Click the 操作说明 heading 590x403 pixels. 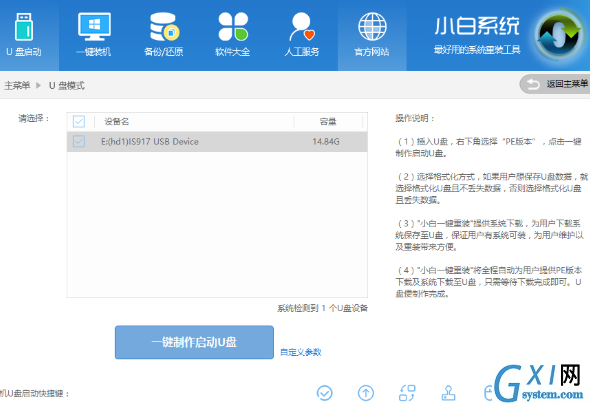coord(415,118)
